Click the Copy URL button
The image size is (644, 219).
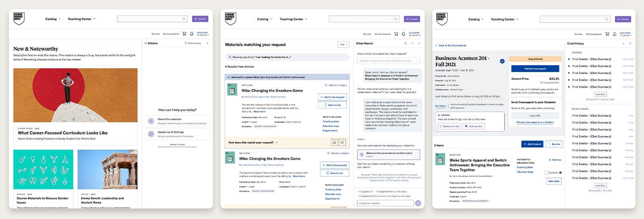coord(535,116)
